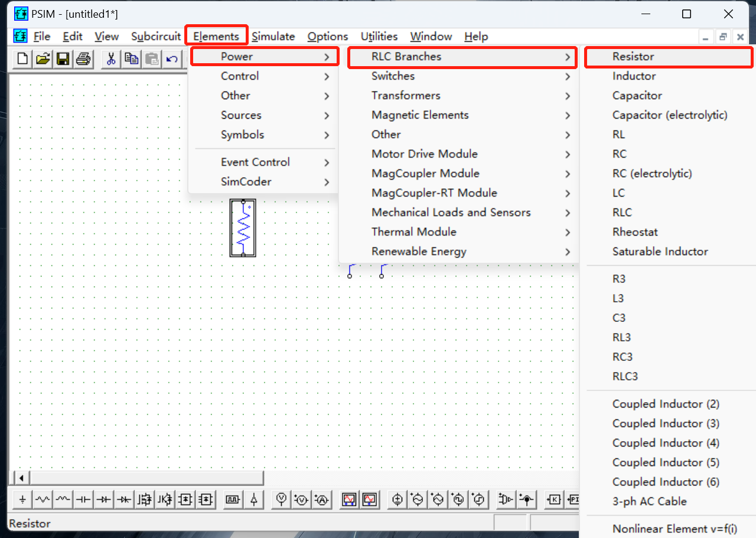Click the Copy toolbar icon
756x538 pixels.
pos(131,58)
